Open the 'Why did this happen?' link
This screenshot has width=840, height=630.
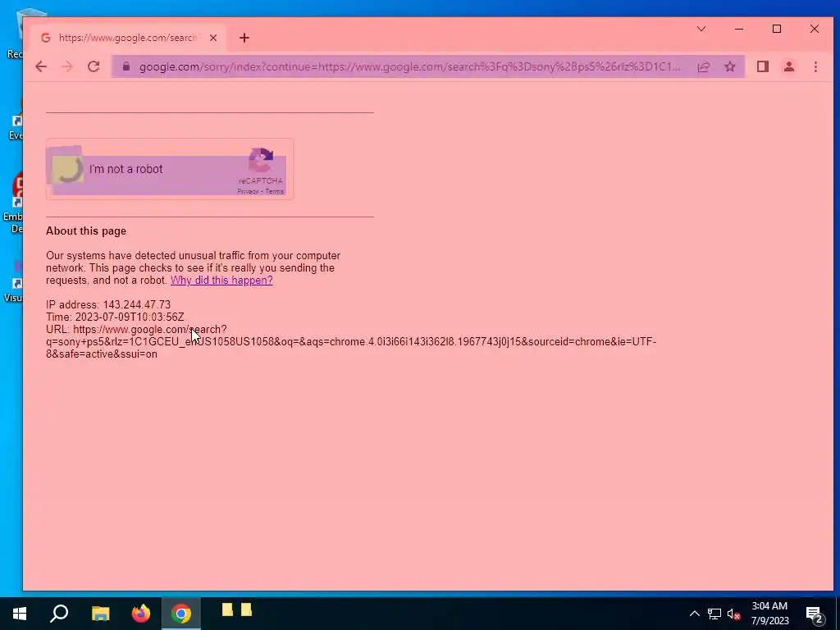221,281
